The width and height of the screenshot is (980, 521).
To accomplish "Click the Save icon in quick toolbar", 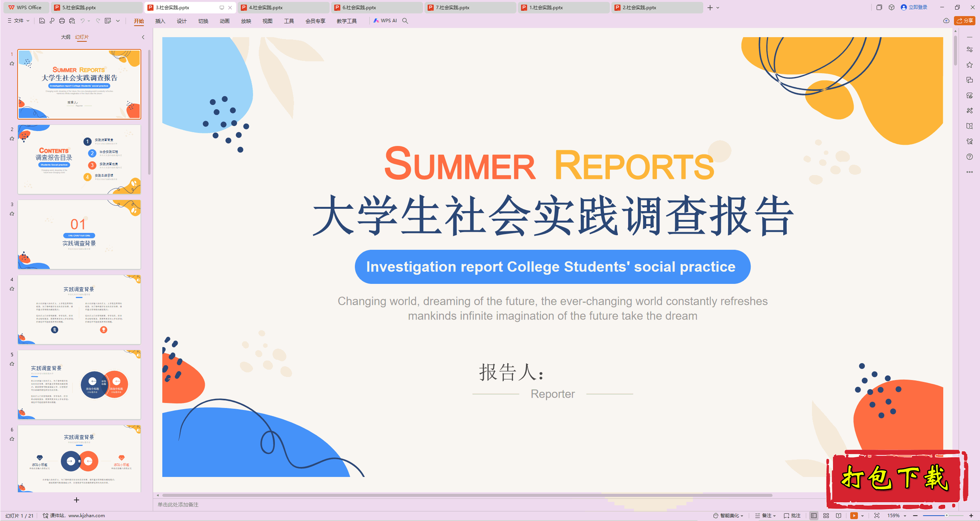I will (x=42, y=21).
